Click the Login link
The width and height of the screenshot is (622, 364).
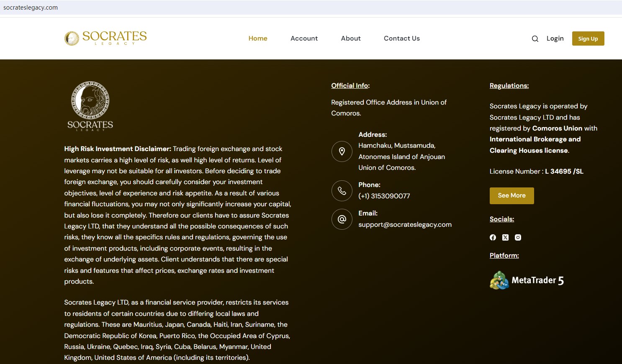click(x=555, y=38)
